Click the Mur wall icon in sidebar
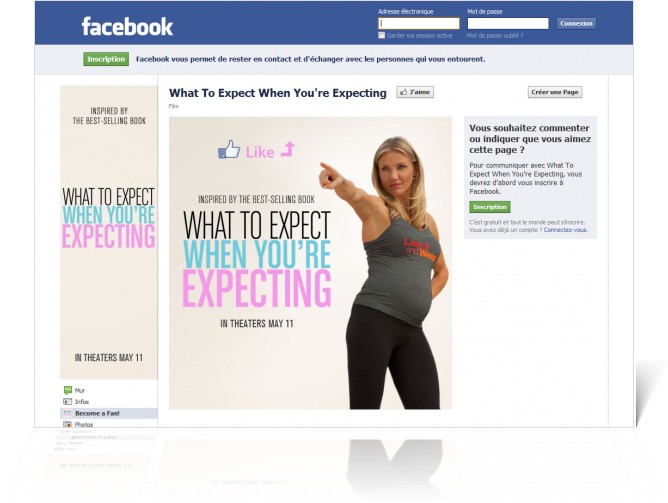Screen dimensions: 668x503 pyautogui.click(x=67, y=390)
